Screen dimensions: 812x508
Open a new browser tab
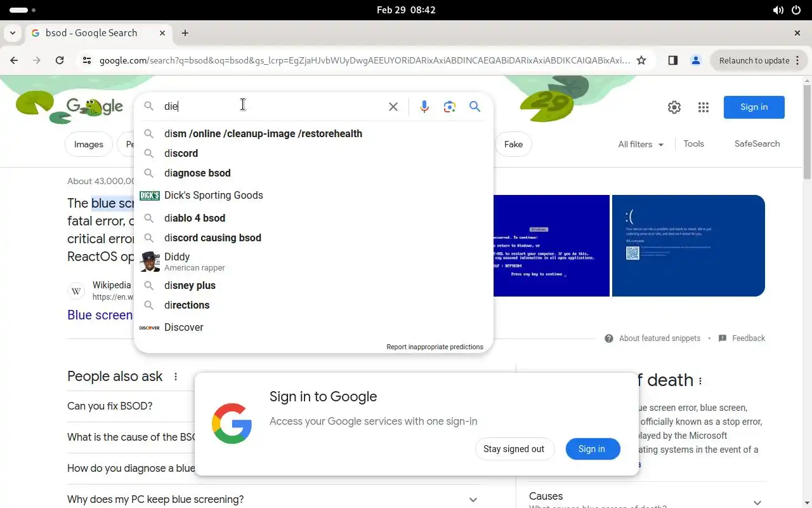185,33
